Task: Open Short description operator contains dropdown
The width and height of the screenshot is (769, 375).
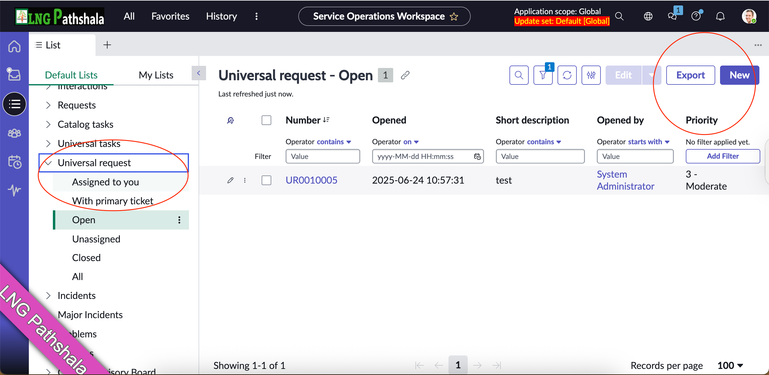Action: click(x=544, y=142)
